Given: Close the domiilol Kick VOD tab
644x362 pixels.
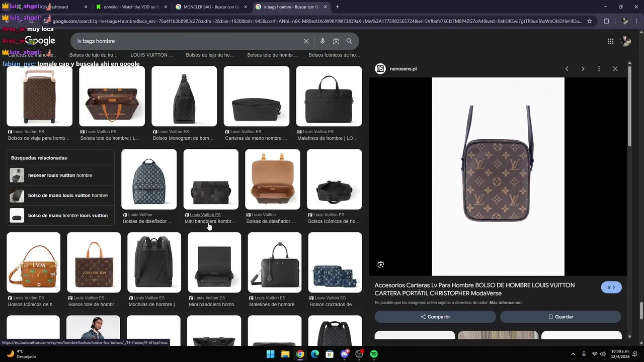Looking at the screenshot, I should (166, 7).
